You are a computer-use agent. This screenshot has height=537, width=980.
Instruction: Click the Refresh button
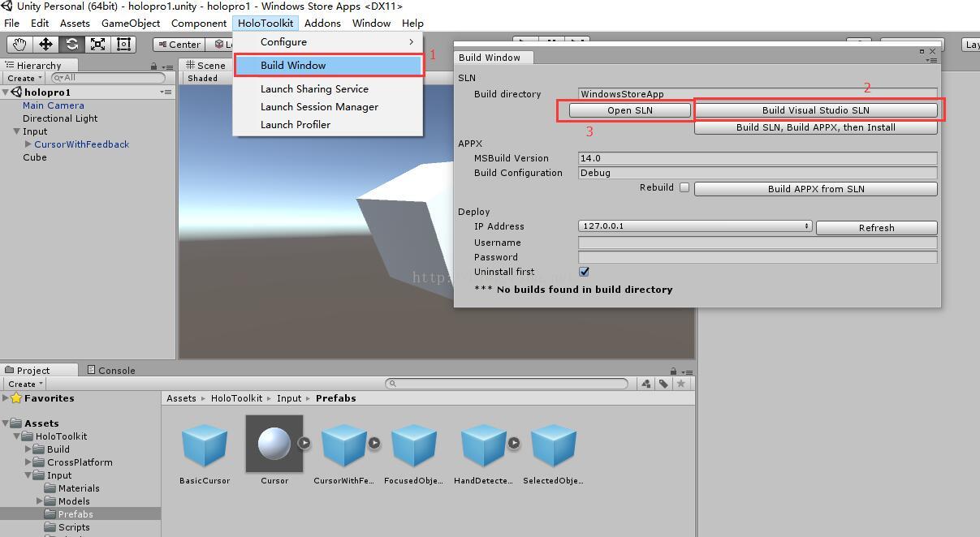coord(876,228)
